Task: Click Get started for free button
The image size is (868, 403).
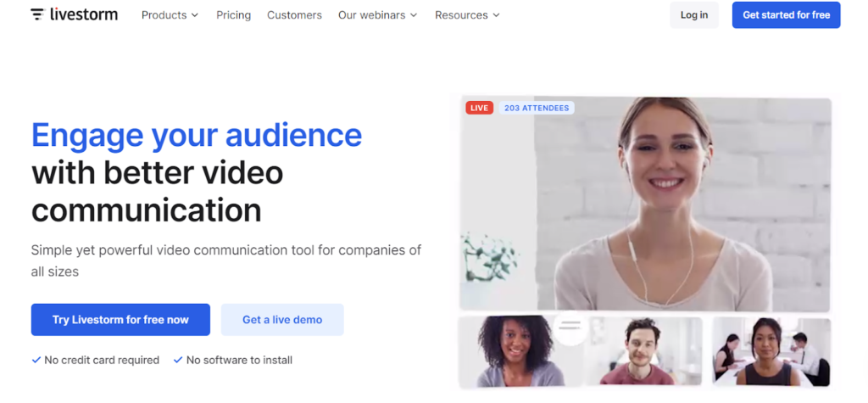Action: pos(786,15)
